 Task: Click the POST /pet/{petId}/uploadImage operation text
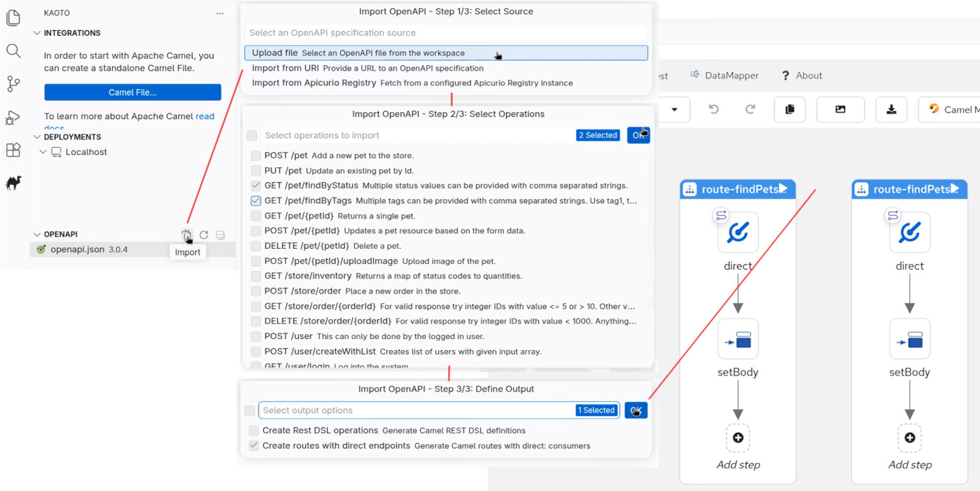331,261
